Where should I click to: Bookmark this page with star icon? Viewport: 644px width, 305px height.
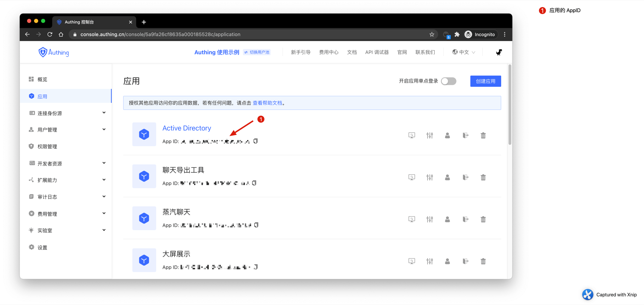tap(432, 35)
